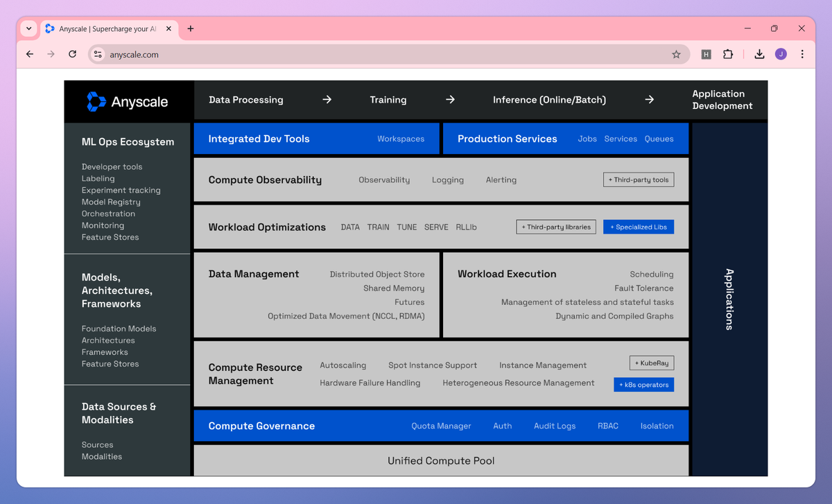The height and width of the screenshot is (504, 832).
Task: Click the + Third-party libraries button
Action: pos(556,227)
